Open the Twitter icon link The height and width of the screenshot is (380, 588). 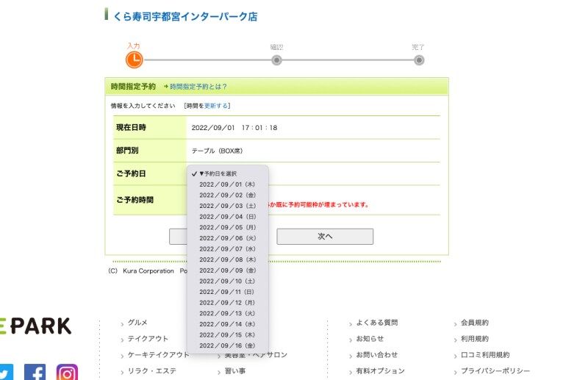pos(7,372)
